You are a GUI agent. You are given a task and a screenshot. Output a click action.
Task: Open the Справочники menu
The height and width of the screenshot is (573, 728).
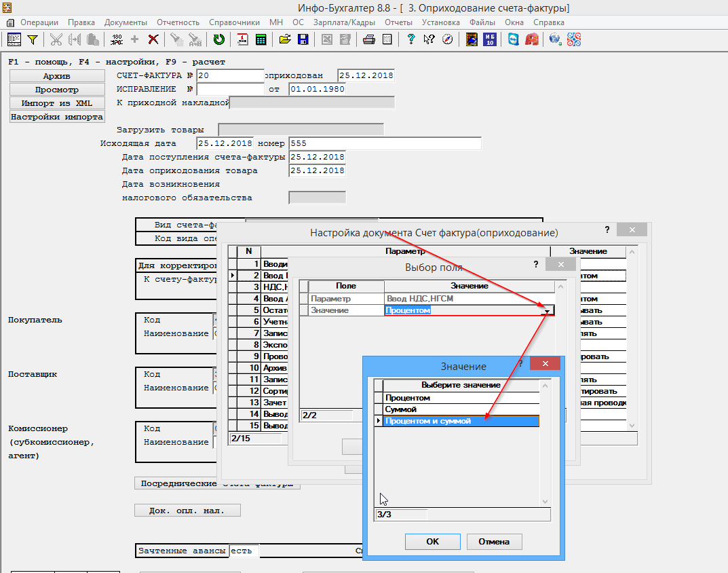click(234, 22)
